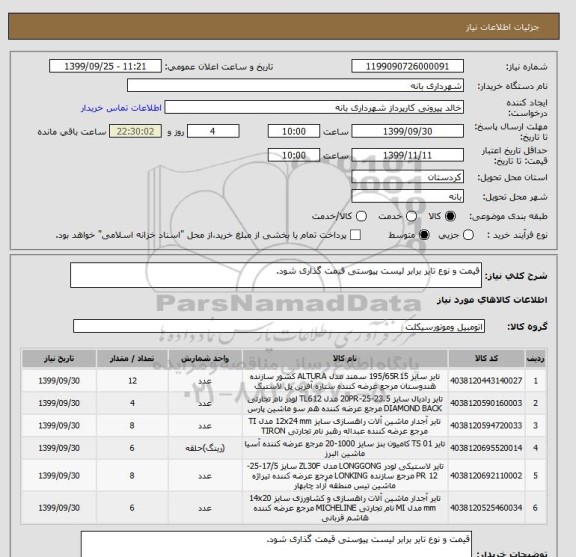Select product code 403812069211002
Image resolution: width=576 pixels, height=557 pixels.
(x=486, y=476)
